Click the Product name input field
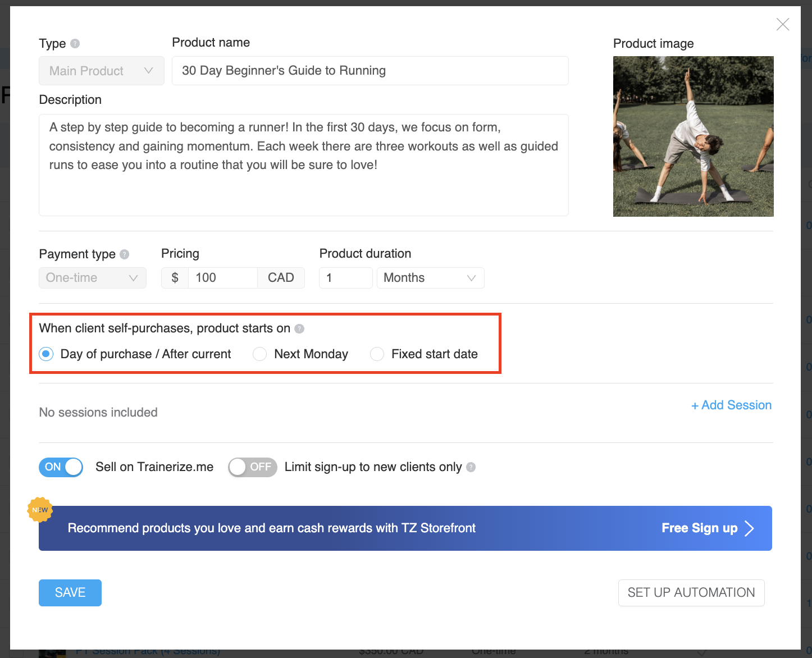 pyautogui.click(x=370, y=71)
